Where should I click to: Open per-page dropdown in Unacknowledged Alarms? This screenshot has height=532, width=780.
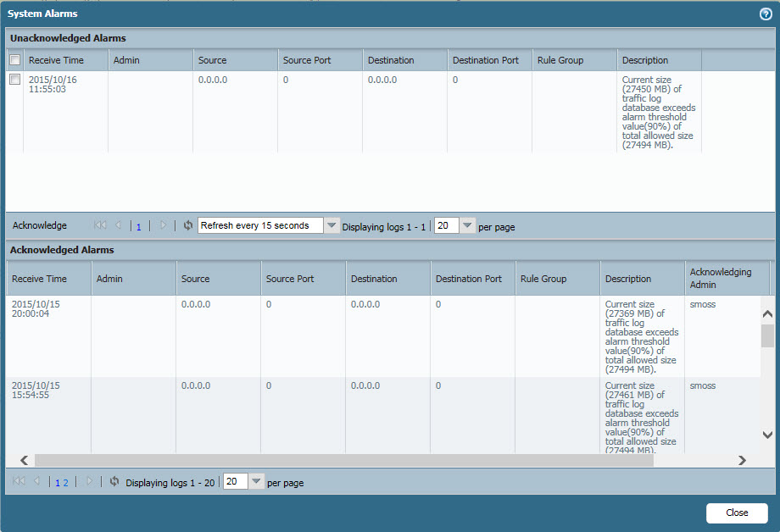point(467,226)
